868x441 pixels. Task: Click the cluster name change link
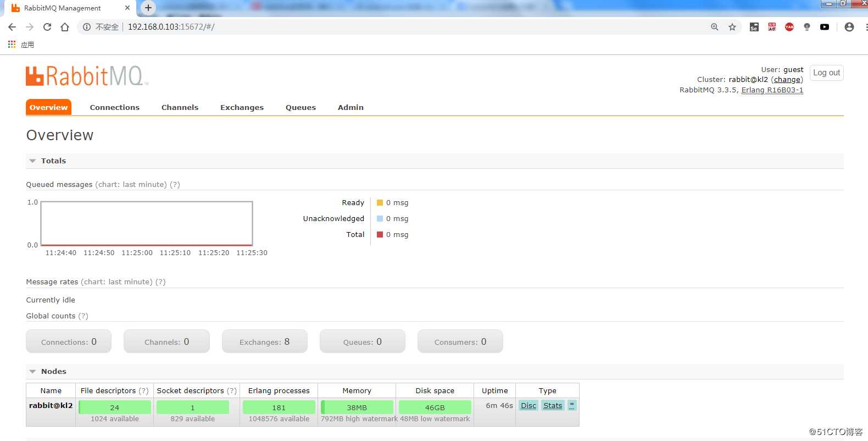(787, 80)
